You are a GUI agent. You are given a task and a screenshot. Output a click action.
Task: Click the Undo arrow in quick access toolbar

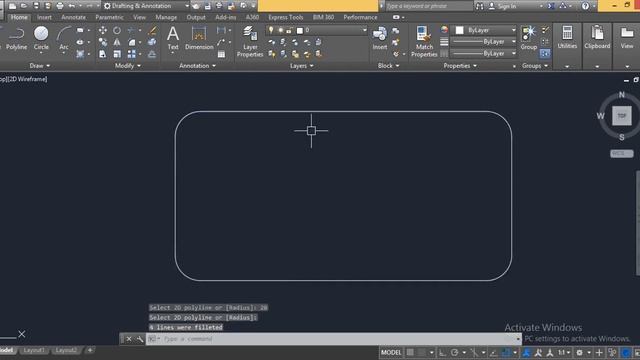(x=72, y=6)
